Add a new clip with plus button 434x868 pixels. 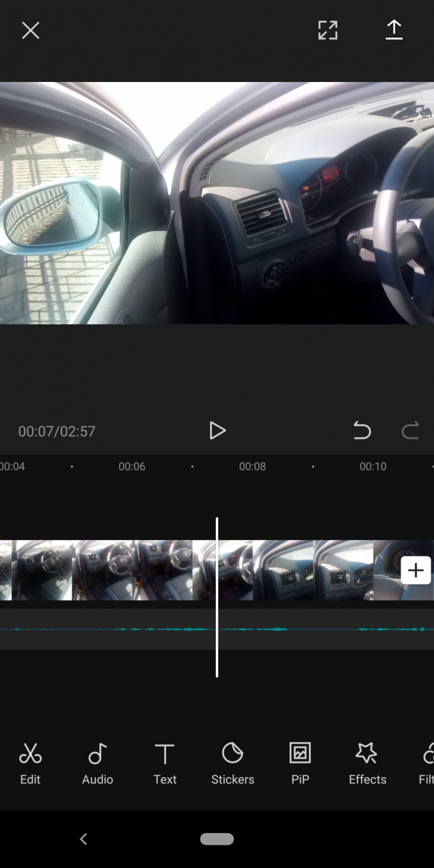coord(416,570)
